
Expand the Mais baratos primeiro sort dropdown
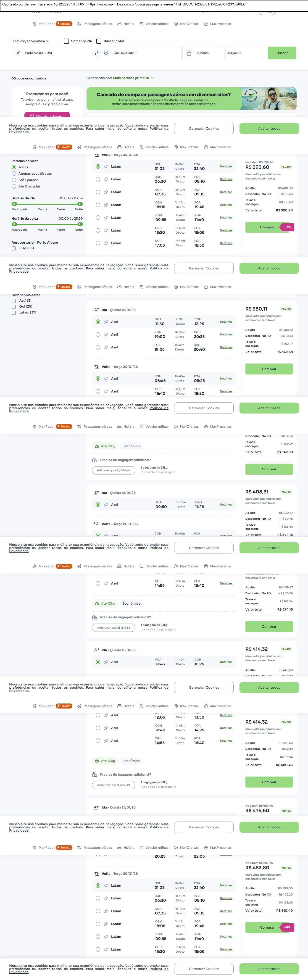(133, 78)
